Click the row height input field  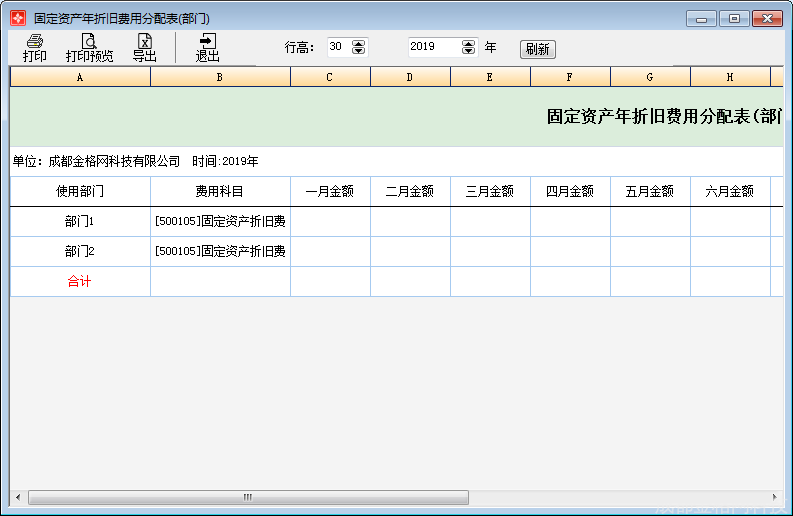[x=338, y=47]
